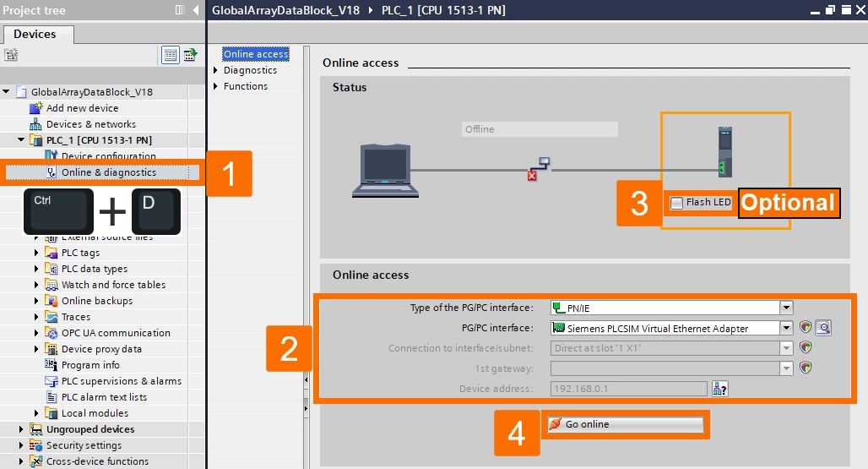Click Cross-device functions icon
Image resolution: width=868 pixels, height=469 pixels.
tap(36, 461)
